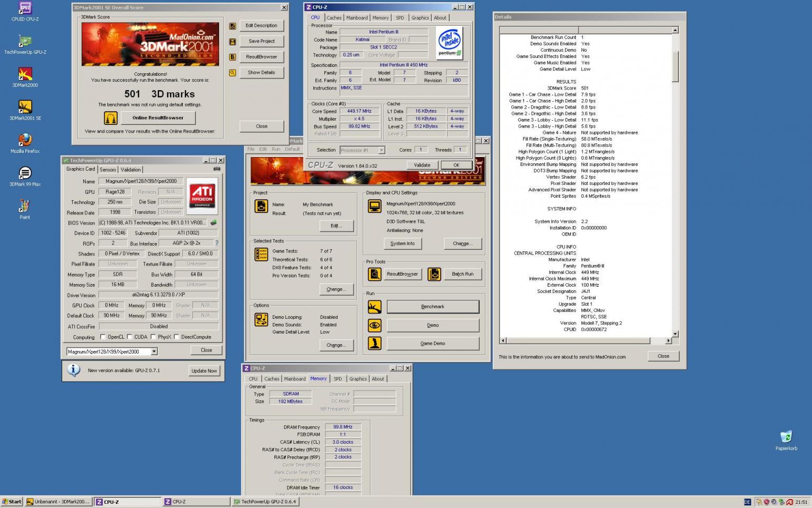This screenshot has height=508, width=812.
Task: Click Options section icon
Action: click(261, 319)
